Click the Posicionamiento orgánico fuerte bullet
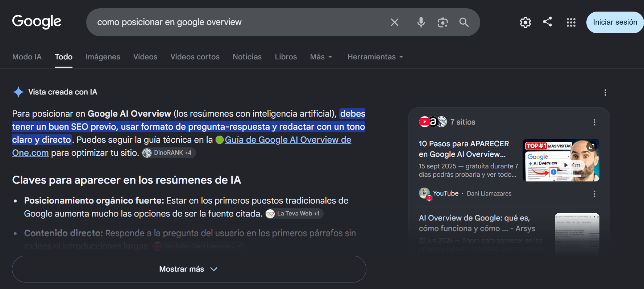 (186, 207)
